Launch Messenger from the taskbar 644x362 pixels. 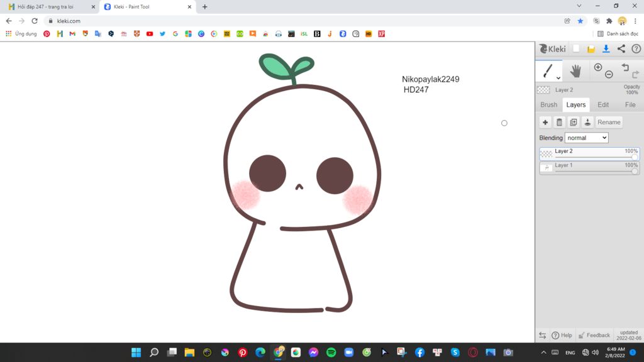pos(313,353)
